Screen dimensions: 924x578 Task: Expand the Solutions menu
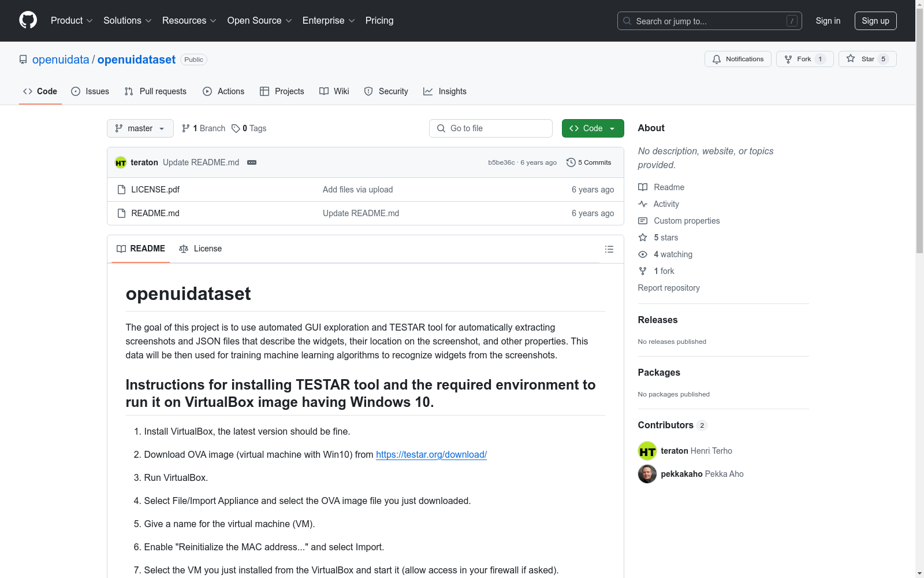pos(128,21)
